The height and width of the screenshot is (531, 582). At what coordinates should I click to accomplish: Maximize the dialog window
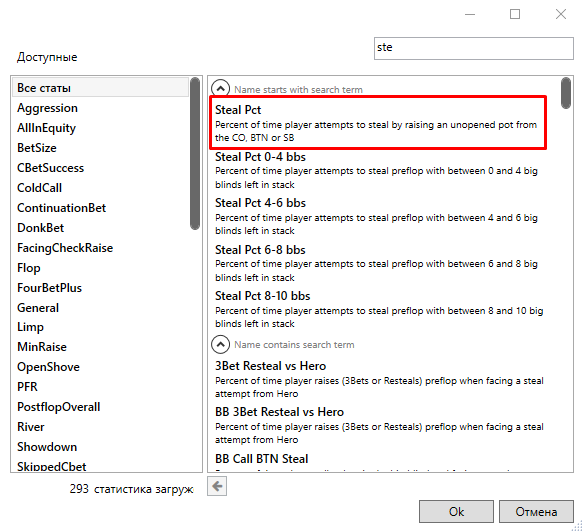(515, 14)
